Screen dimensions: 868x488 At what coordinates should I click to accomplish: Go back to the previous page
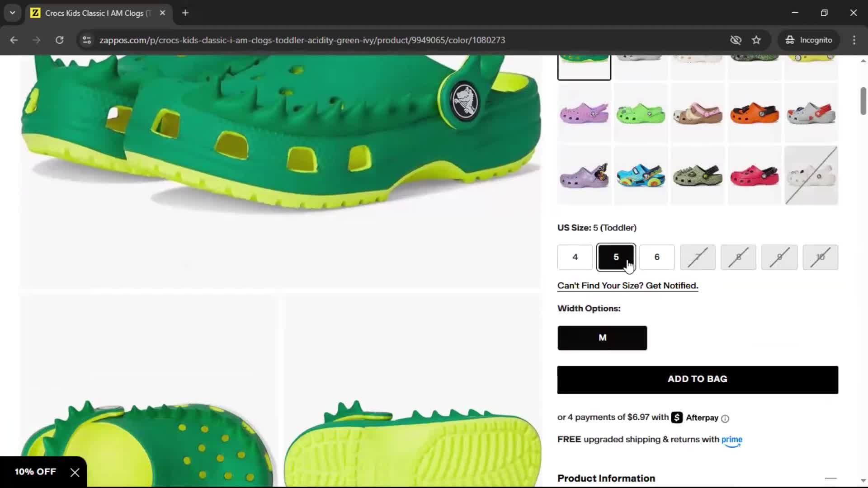tap(14, 40)
